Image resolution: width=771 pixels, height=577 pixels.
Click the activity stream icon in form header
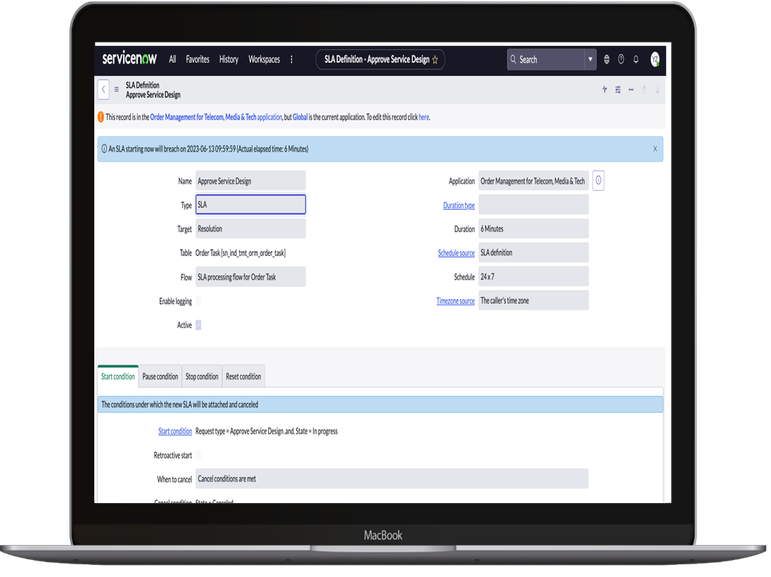pos(604,90)
